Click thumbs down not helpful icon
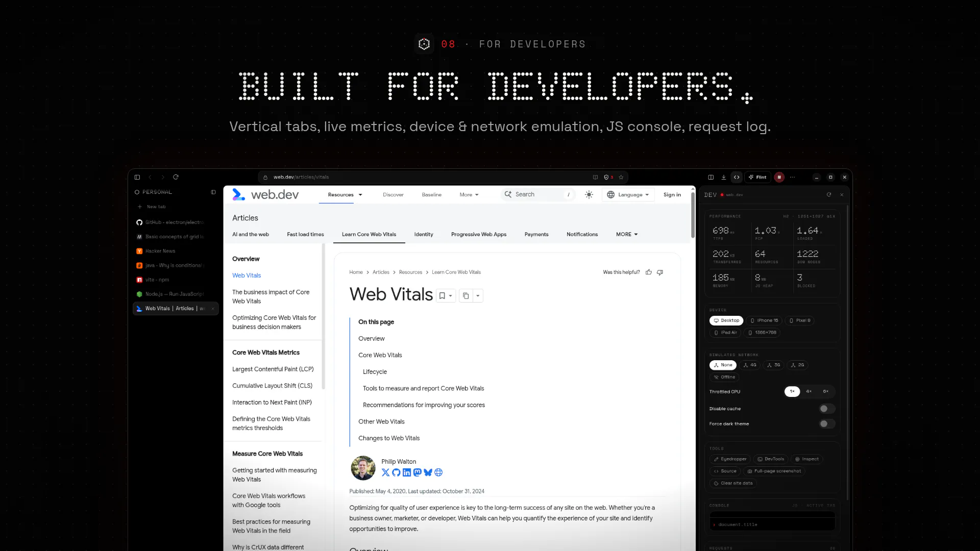Viewport: 980px width, 551px height. (660, 272)
